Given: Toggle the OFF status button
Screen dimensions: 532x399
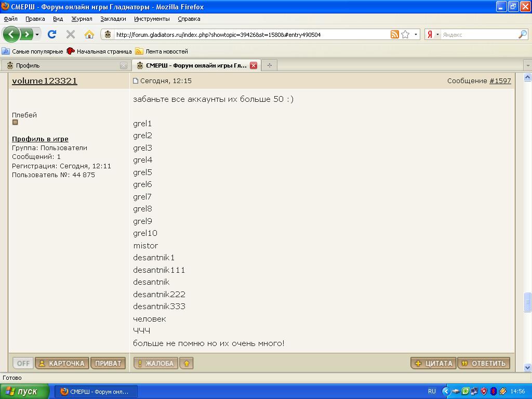Looking at the screenshot, I should (x=23, y=364).
